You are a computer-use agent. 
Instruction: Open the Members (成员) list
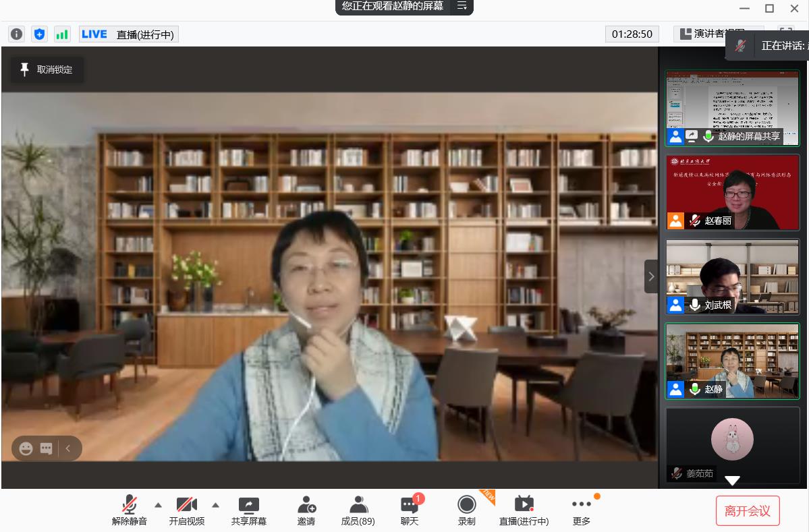(358, 510)
